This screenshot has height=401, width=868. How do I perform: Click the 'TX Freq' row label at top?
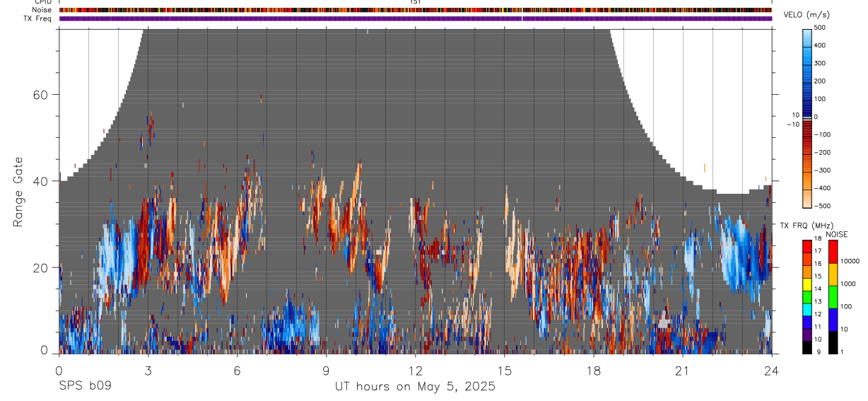click(37, 18)
